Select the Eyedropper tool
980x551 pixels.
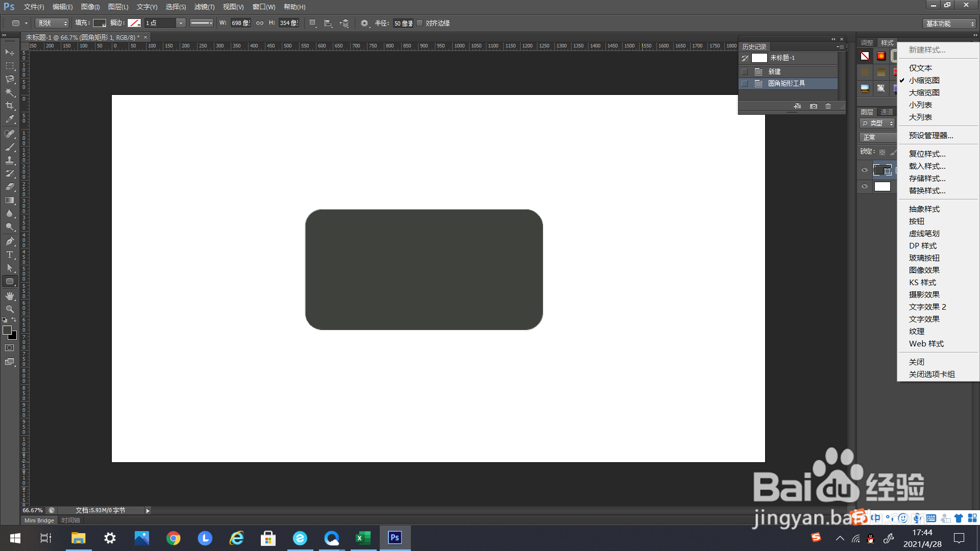[x=10, y=119]
